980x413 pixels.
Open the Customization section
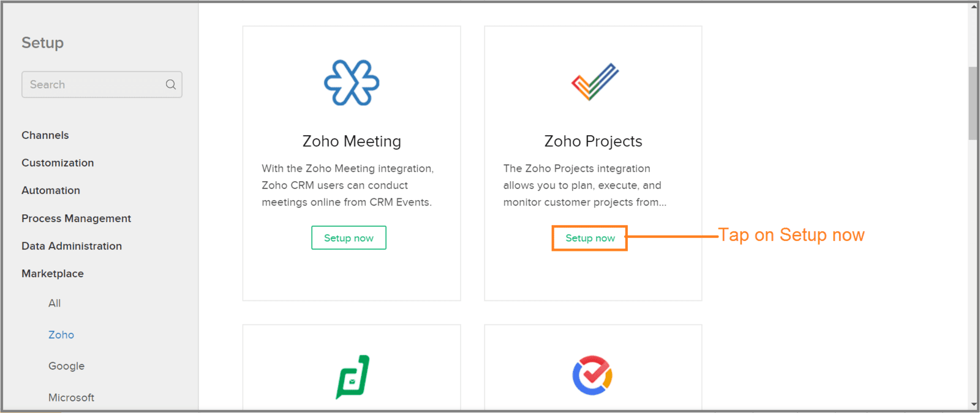58,163
